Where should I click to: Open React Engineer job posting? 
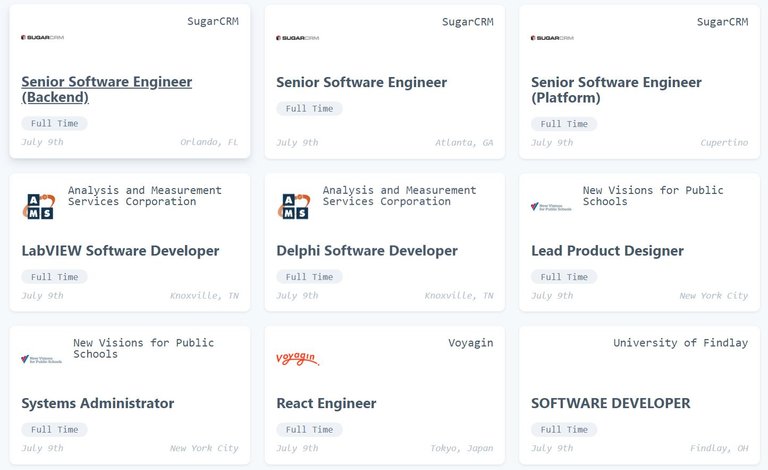[326, 403]
